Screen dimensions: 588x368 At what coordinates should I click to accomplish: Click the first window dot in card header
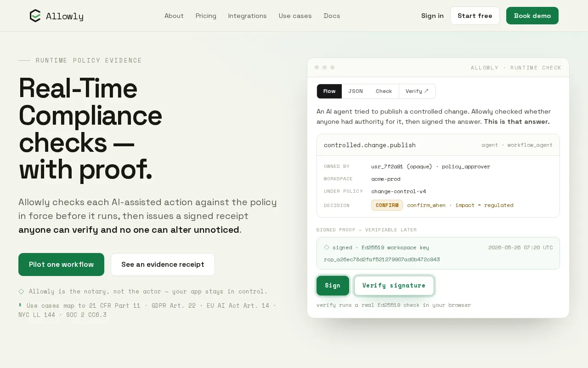pyautogui.click(x=317, y=68)
